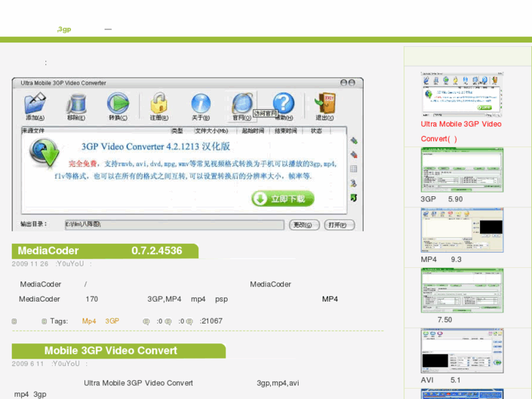Click the green ,3gp header link

pyautogui.click(x=64, y=29)
